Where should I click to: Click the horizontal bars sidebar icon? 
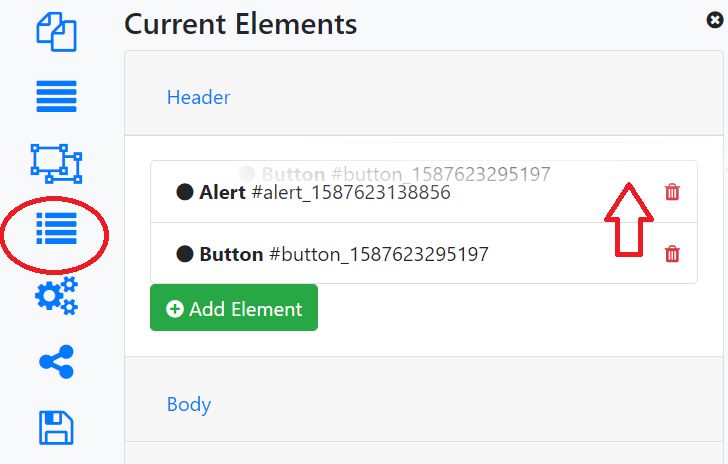pyautogui.click(x=56, y=97)
